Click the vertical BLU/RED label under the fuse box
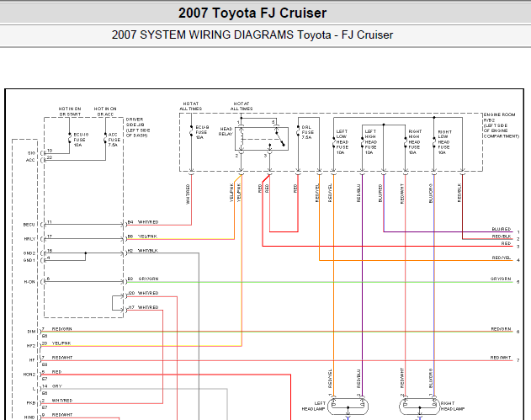The height and width of the screenshot is (420, 531). [x=380, y=193]
